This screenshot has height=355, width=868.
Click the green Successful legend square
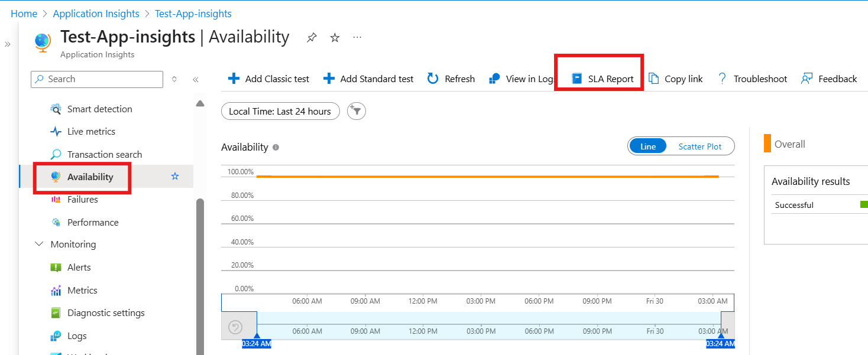coord(864,205)
